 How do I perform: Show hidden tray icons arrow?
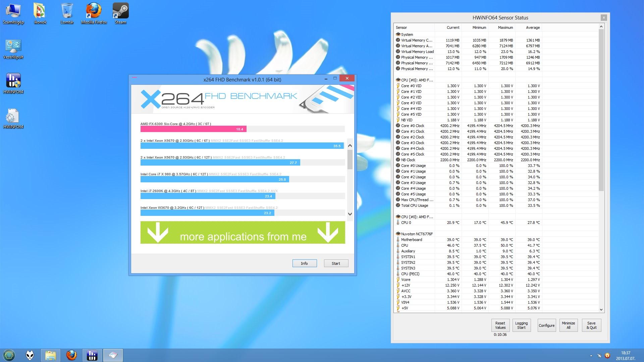(591, 356)
